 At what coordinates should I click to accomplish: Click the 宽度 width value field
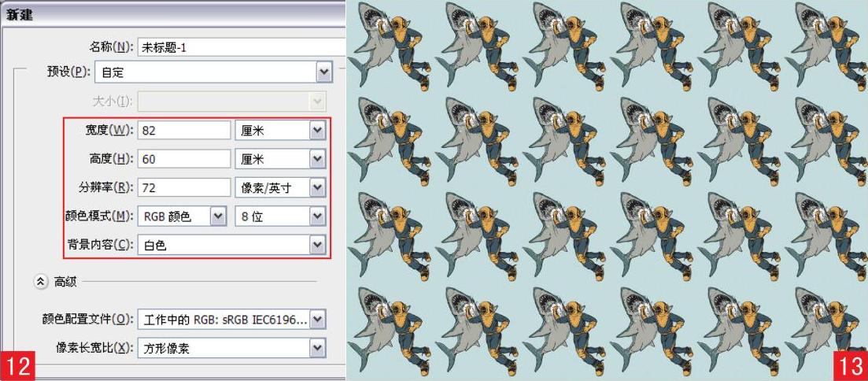184,130
